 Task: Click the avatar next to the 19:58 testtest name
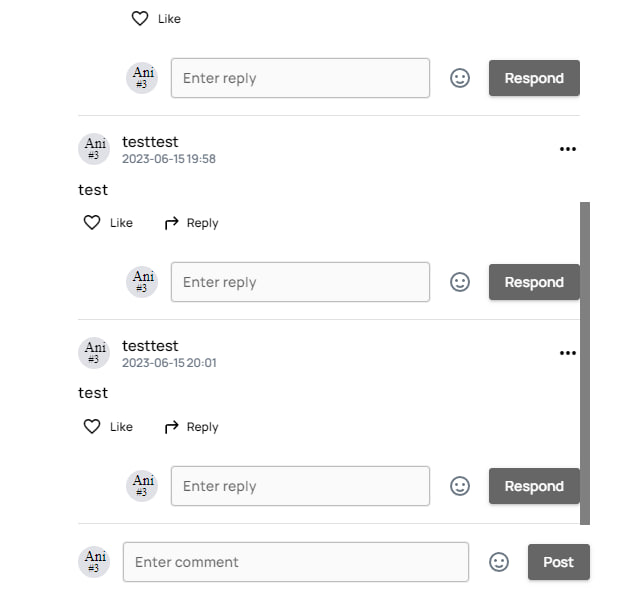coord(93,149)
